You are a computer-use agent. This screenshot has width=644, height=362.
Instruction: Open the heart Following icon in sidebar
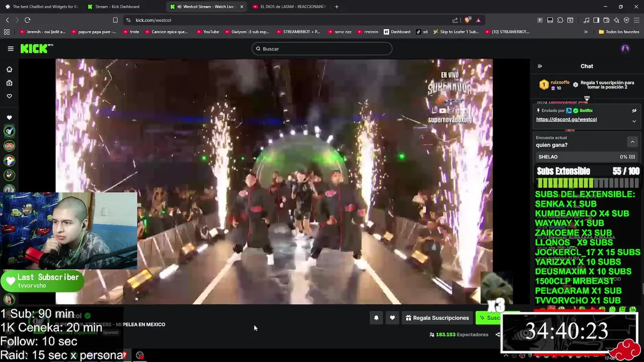pos(9,96)
